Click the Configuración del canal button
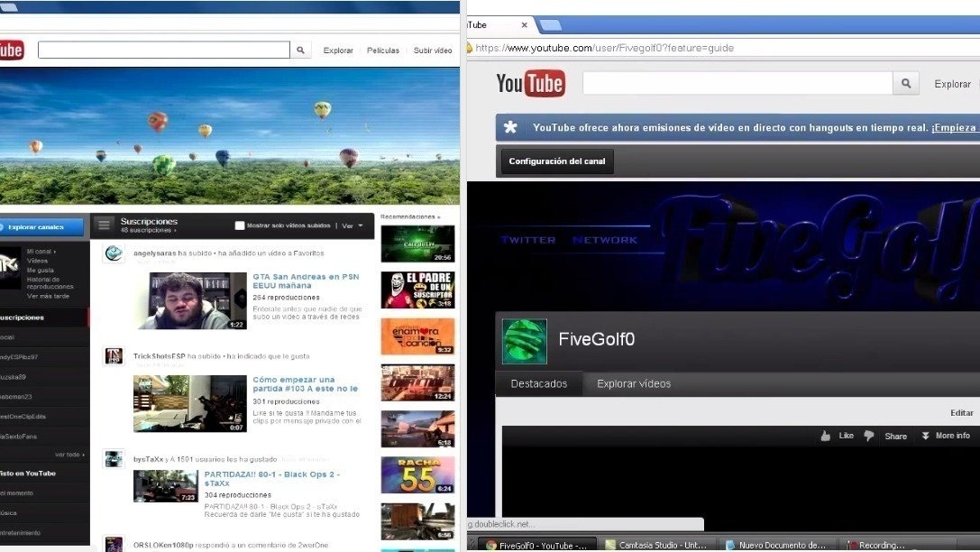980x552 pixels. tap(555, 161)
